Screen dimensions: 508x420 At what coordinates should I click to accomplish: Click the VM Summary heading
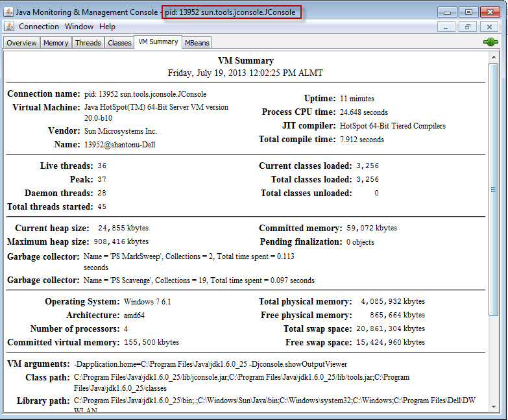(246, 60)
